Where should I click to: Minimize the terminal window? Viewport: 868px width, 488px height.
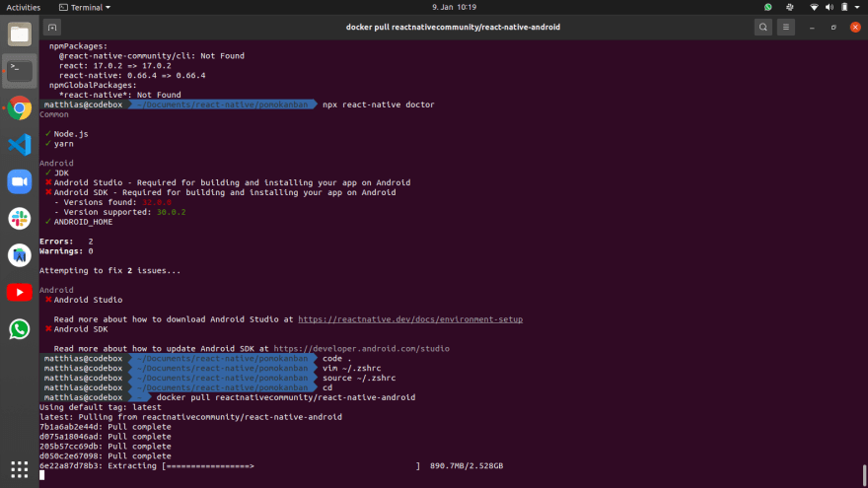click(x=812, y=28)
